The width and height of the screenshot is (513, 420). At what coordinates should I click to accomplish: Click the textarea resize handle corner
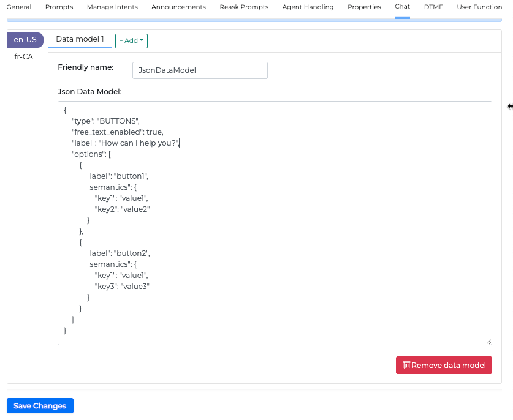click(488, 342)
